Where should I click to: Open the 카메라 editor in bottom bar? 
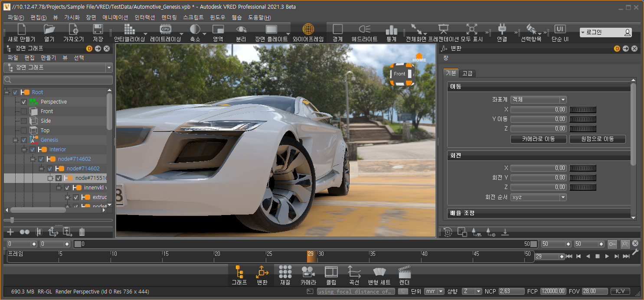coord(308,272)
